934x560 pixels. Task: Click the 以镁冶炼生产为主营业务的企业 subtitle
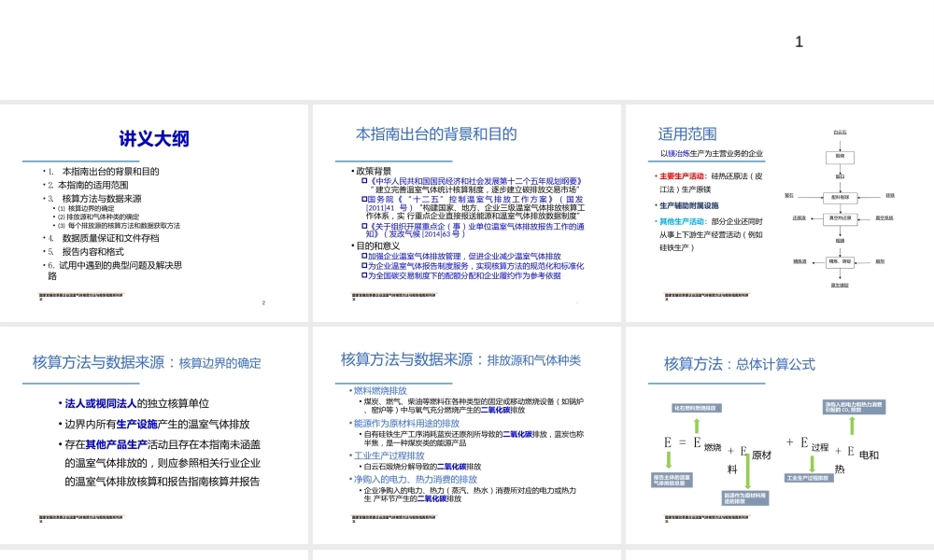(x=711, y=154)
